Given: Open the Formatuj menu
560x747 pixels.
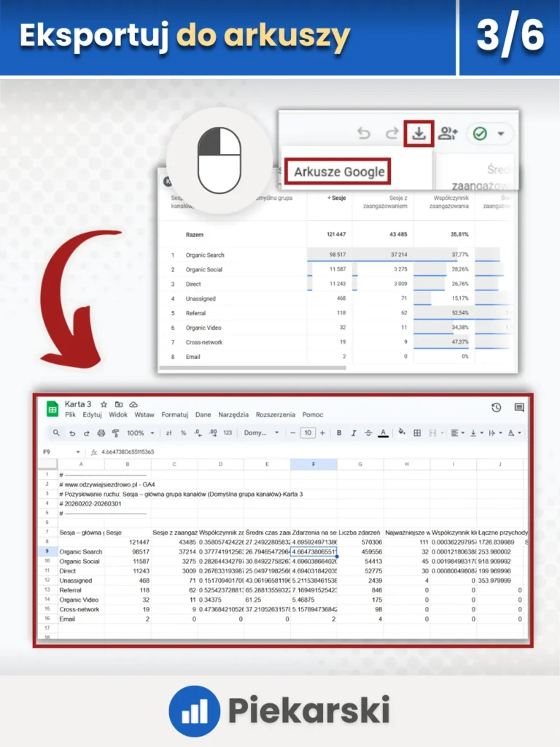Looking at the screenshot, I should click(175, 415).
